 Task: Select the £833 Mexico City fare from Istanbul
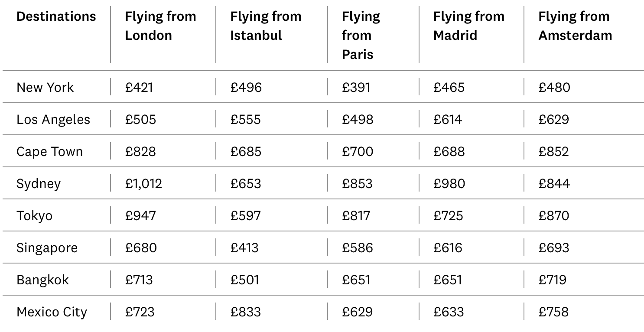(x=245, y=312)
